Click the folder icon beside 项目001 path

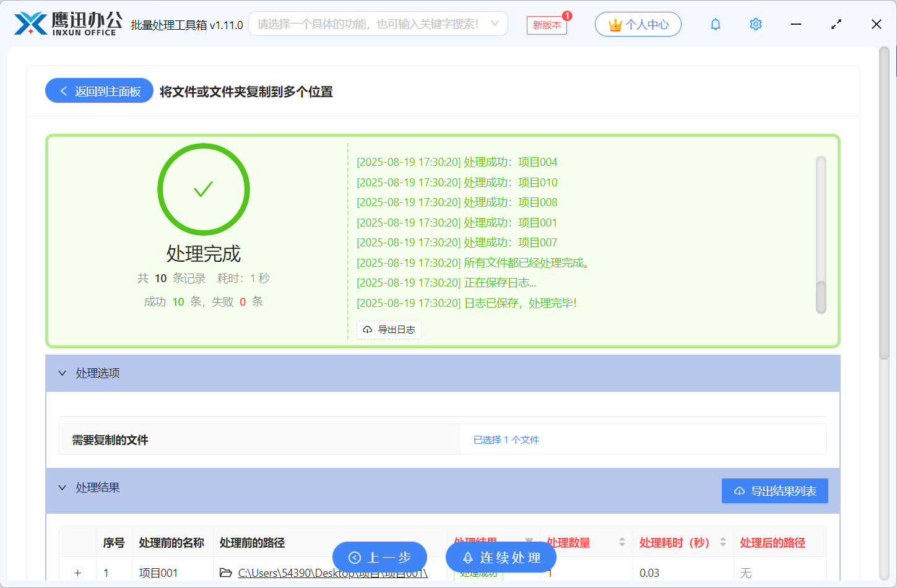coord(226,573)
